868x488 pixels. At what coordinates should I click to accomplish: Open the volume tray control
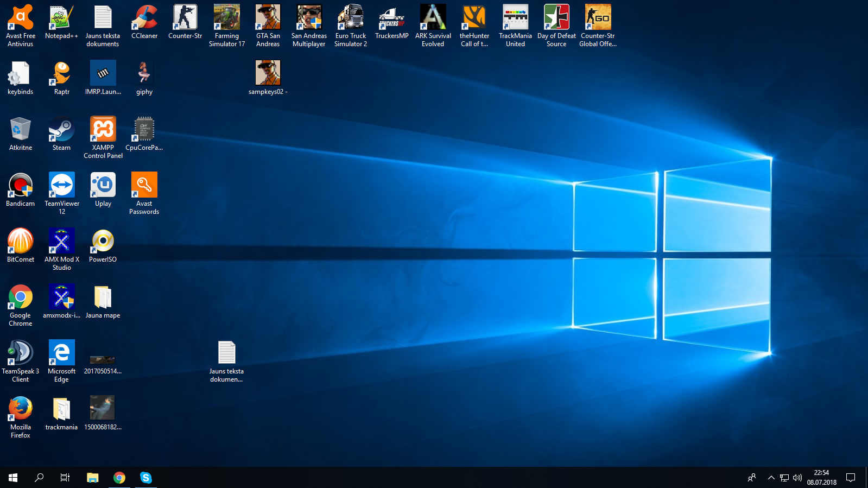click(797, 478)
